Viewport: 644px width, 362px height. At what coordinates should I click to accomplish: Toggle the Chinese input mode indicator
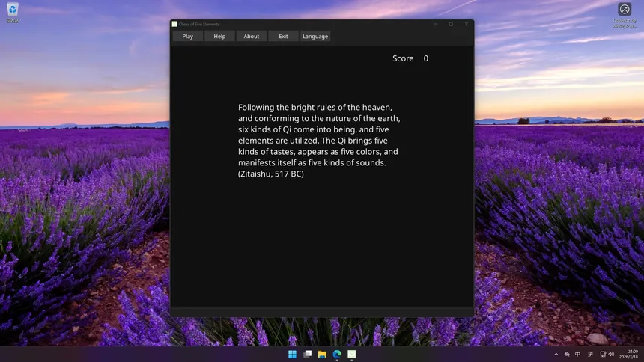point(577,354)
